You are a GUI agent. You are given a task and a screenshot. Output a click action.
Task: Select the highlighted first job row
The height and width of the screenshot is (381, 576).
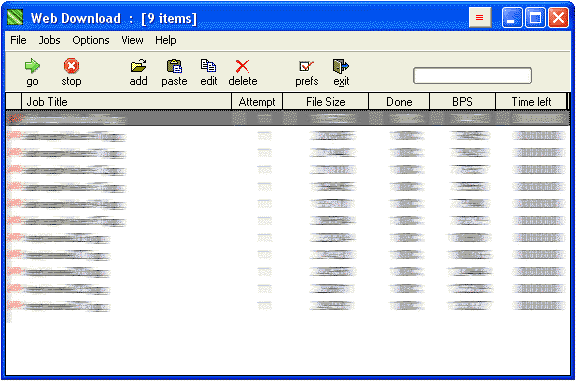[288, 118]
